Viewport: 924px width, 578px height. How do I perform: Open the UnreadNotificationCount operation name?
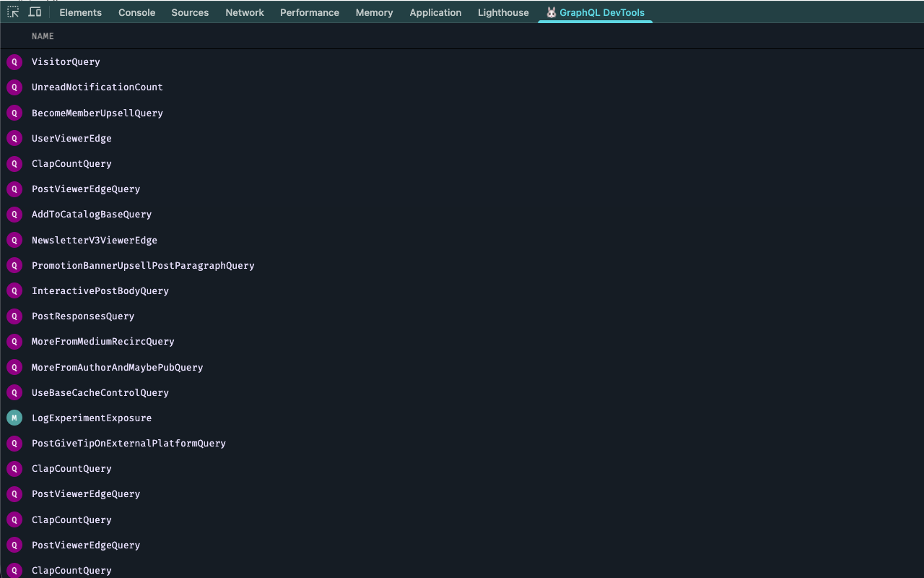coord(97,87)
